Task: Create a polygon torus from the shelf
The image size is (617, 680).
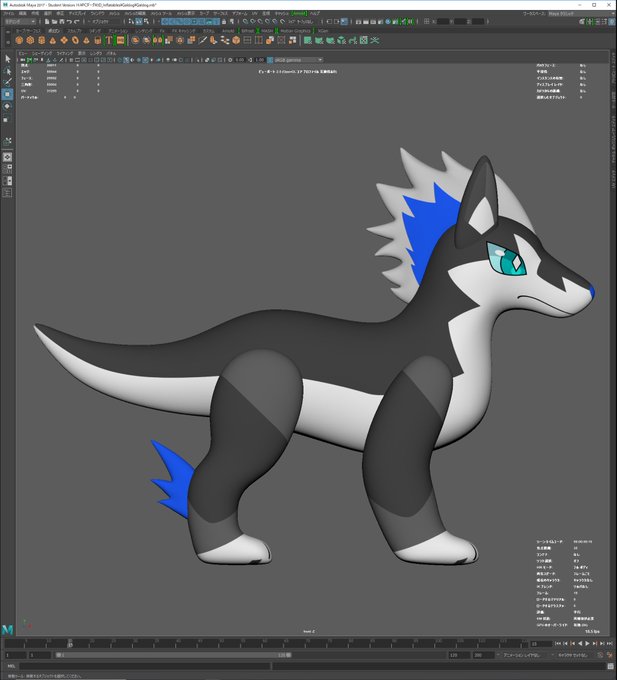Action: pyautogui.click(x=75, y=40)
